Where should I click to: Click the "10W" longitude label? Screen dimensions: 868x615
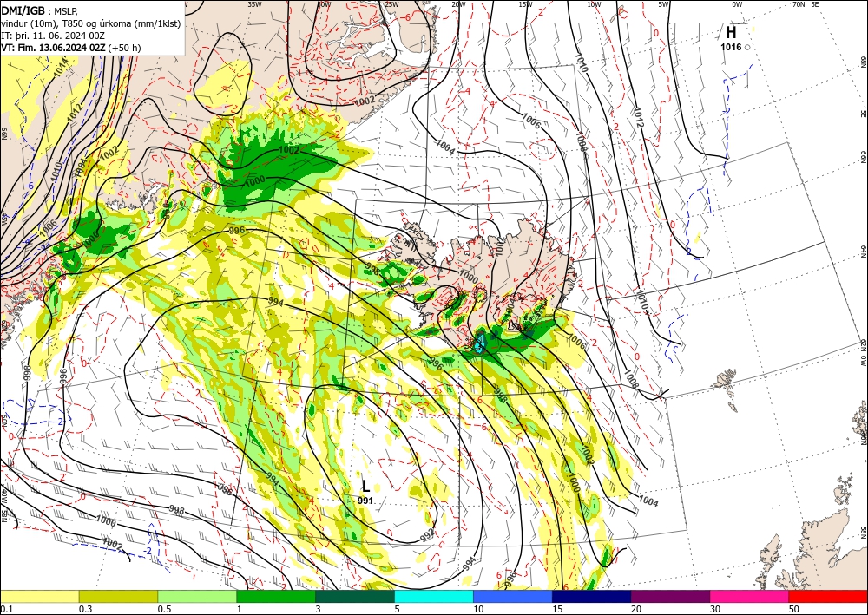tap(594, 4)
